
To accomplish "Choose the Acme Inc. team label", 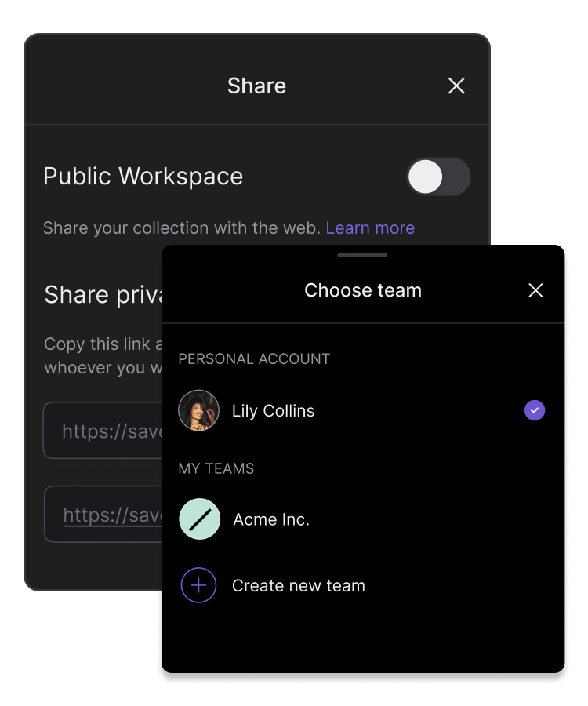I will point(271,520).
